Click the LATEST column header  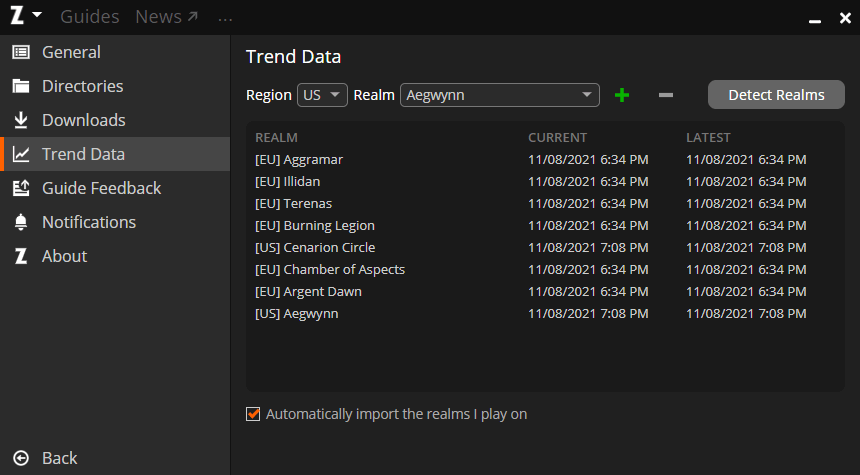pyautogui.click(x=708, y=138)
